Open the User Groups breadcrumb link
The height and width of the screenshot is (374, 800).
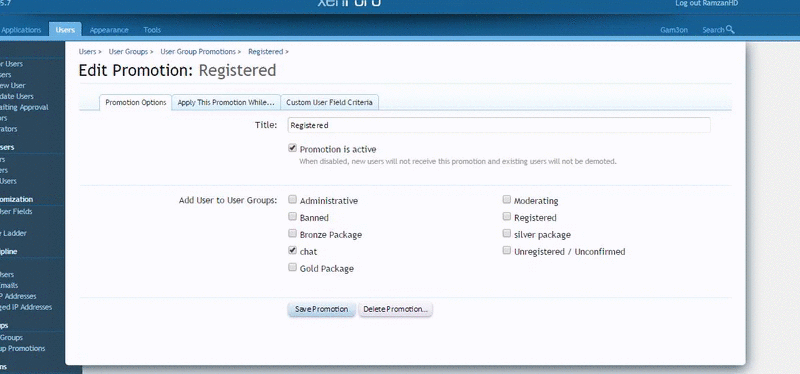tap(128, 52)
